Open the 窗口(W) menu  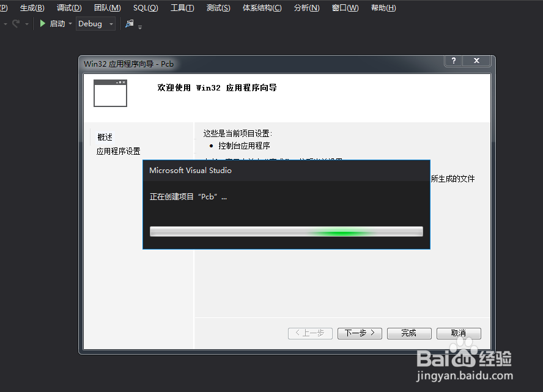[345, 8]
